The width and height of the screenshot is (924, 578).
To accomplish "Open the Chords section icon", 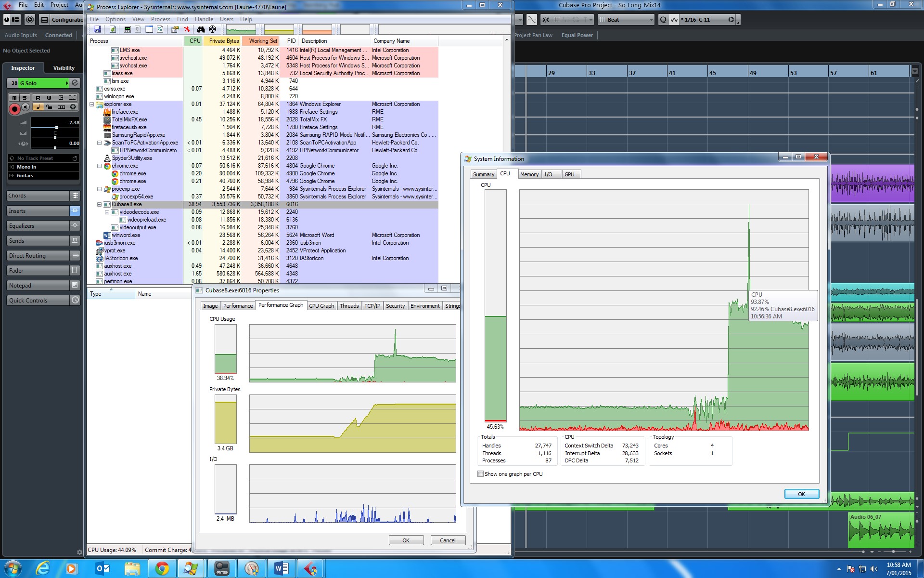I will tap(75, 196).
